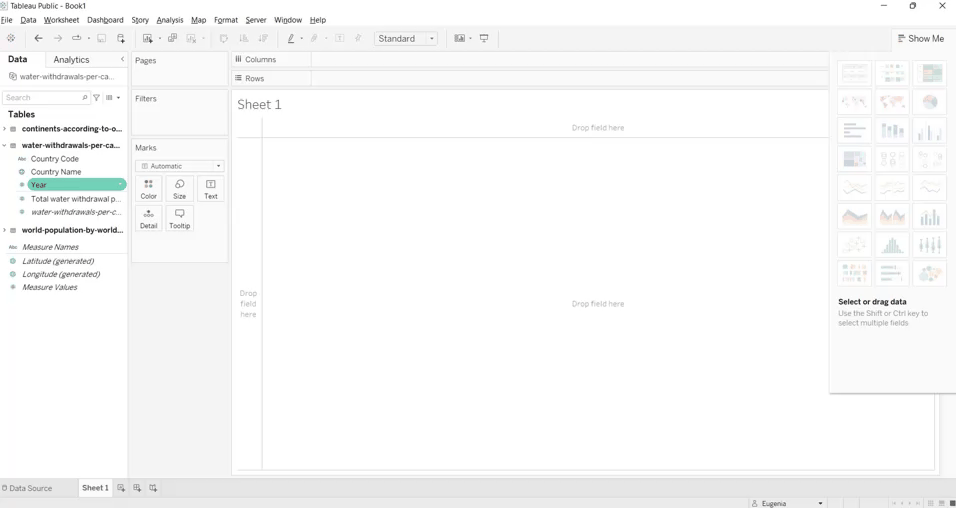
Task: Click the Sort Descending toolbar icon
Action: 263,38
